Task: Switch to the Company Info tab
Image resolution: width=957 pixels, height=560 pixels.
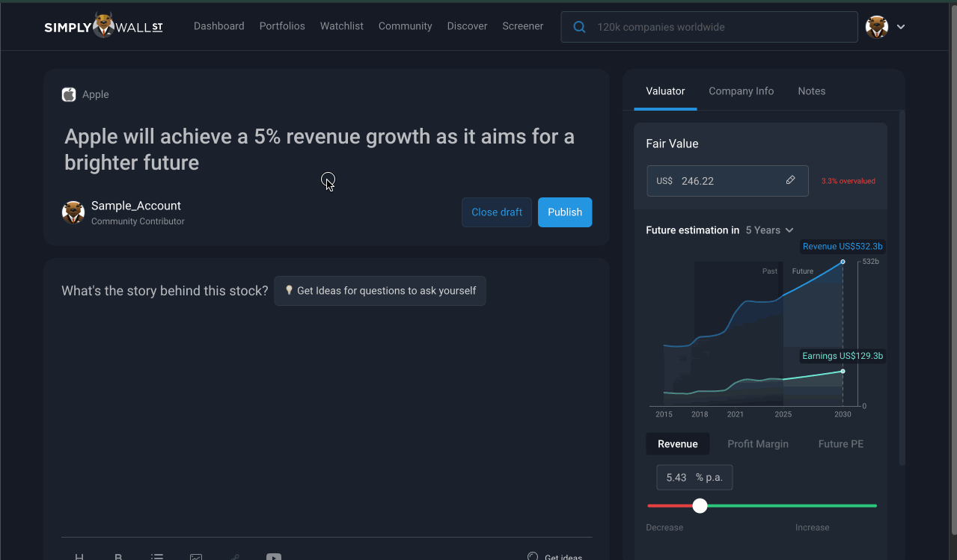Action: tap(742, 91)
